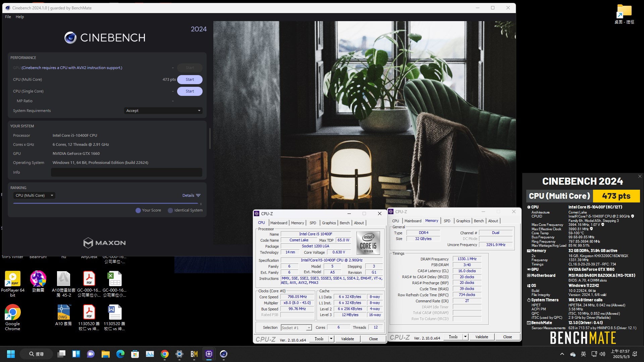Expand ranking Details filter
644x362 pixels.
coord(191,195)
